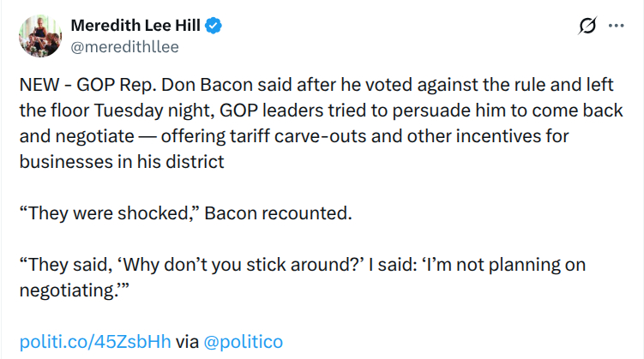Screen dimensions: 644x359
Task: Visit the @politico mention
Action: coord(244,342)
